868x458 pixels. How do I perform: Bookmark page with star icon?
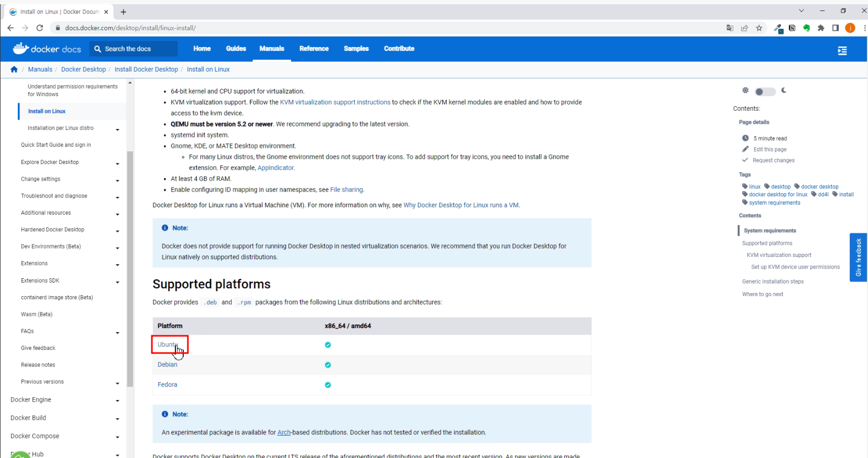pyautogui.click(x=759, y=28)
